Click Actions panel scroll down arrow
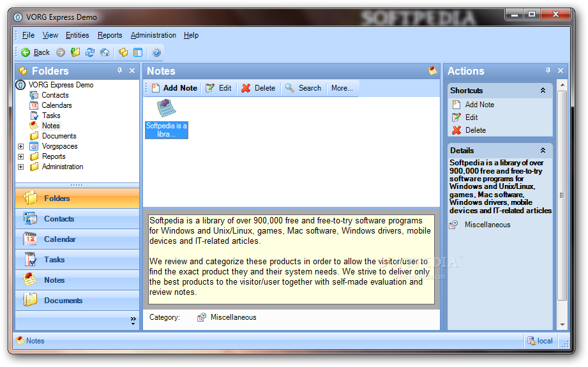The height and width of the screenshot is (367, 588). pos(562,325)
